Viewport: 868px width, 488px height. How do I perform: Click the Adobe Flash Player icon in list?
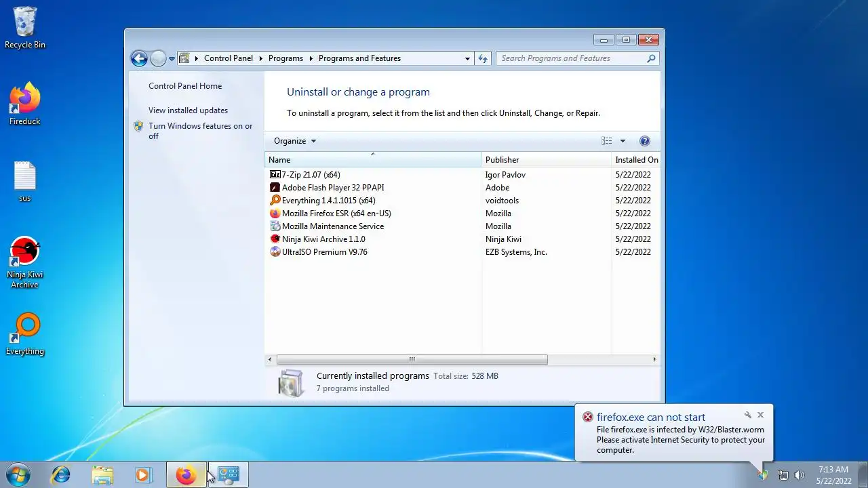coord(275,188)
